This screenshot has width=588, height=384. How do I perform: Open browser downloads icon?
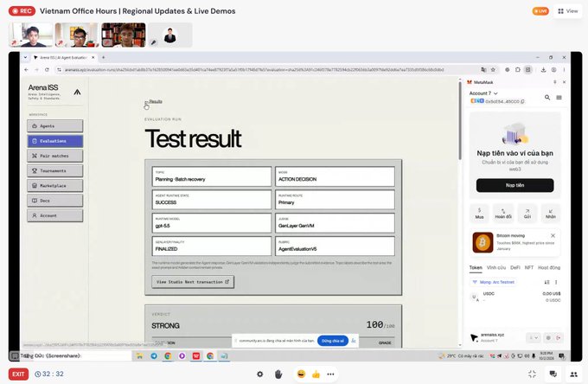(x=543, y=70)
